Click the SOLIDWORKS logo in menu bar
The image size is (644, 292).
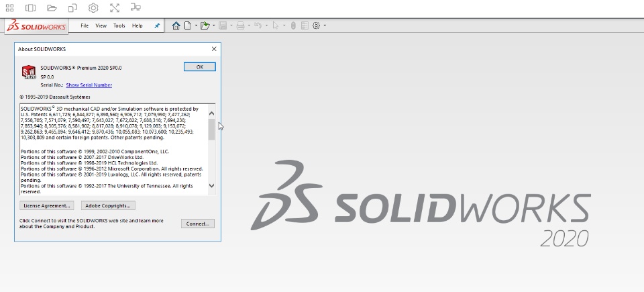[x=36, y=26]
